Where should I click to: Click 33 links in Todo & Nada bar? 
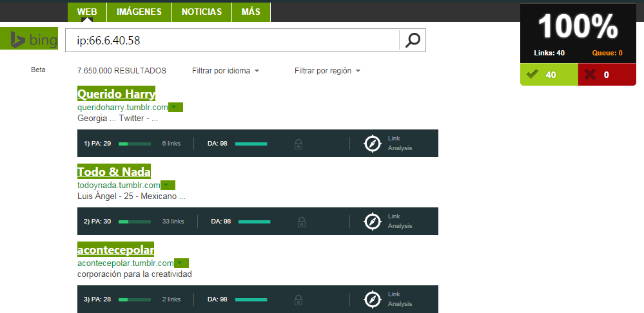click(173, 222)
